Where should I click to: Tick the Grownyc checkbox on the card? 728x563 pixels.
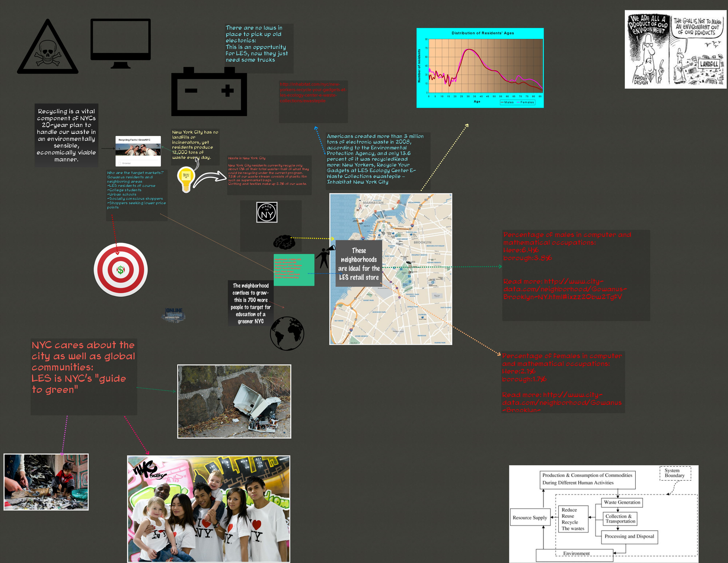120,163
